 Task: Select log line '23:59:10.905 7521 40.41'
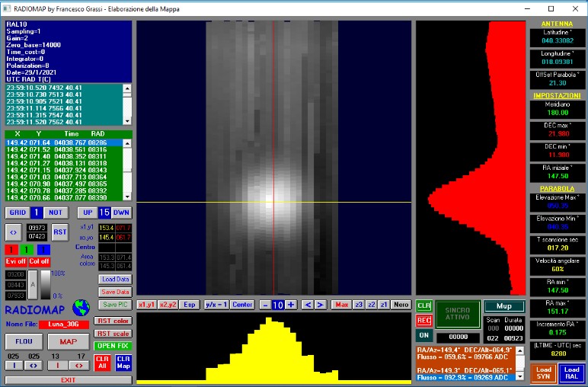(64, 101)
